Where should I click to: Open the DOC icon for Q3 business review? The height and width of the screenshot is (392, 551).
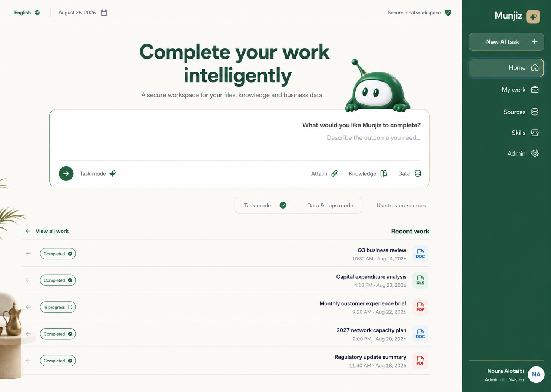click(420, 254)
